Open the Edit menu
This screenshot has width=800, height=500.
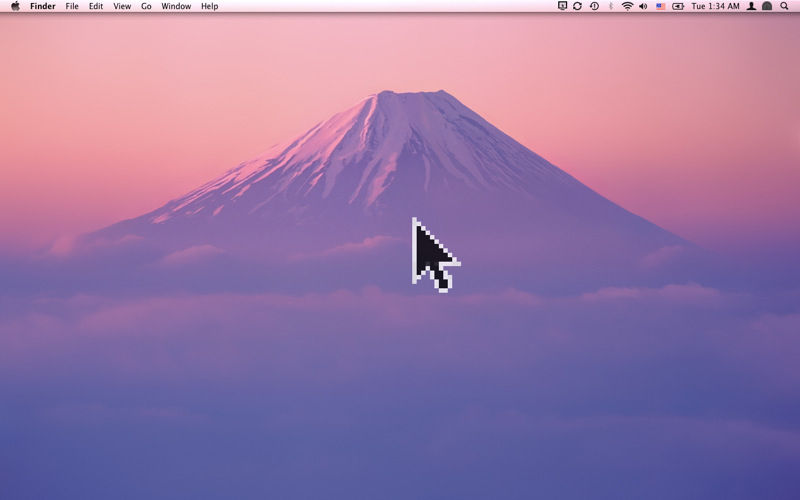pyautogui.click(x=96, y=6)
